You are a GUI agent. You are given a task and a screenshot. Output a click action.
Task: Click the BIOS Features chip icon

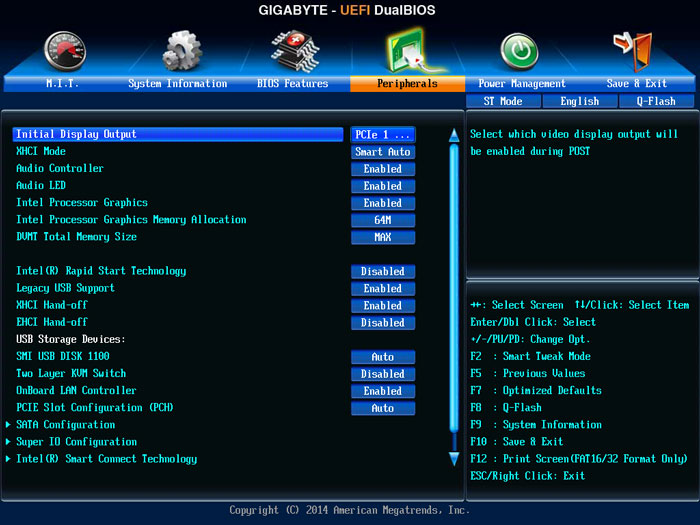point(295,51)
